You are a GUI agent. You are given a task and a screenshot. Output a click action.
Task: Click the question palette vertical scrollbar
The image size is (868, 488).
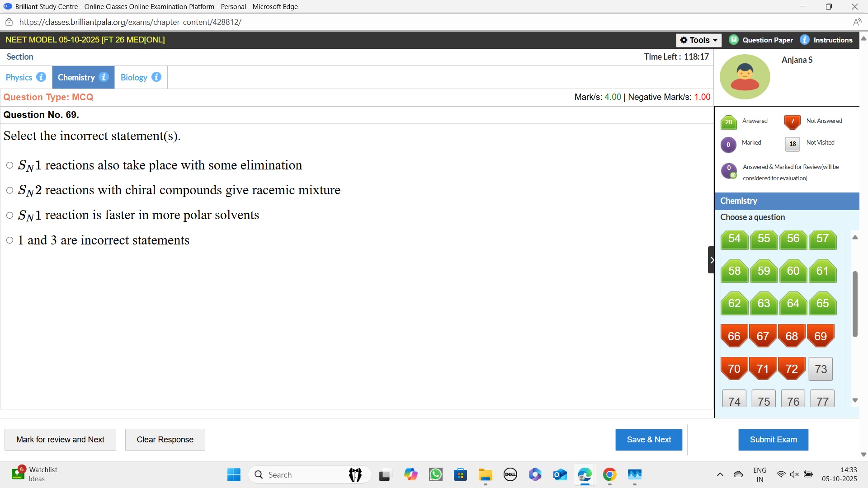click(854, 304)
